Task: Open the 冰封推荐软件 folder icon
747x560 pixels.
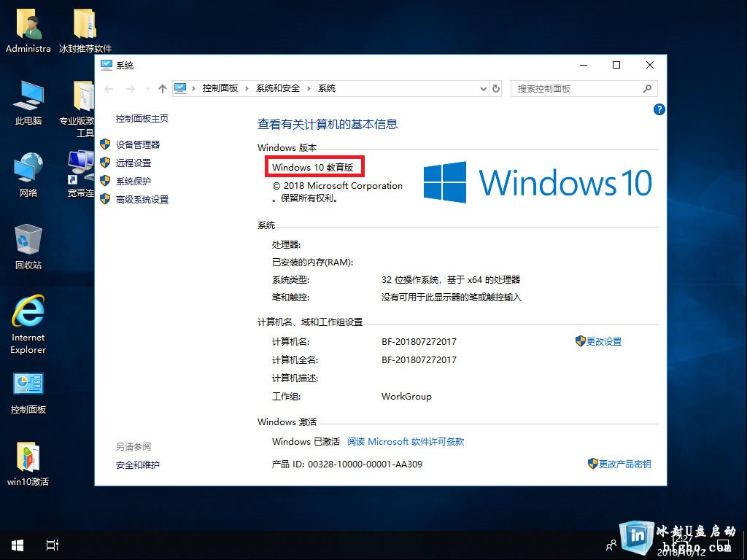Action: 85,31
